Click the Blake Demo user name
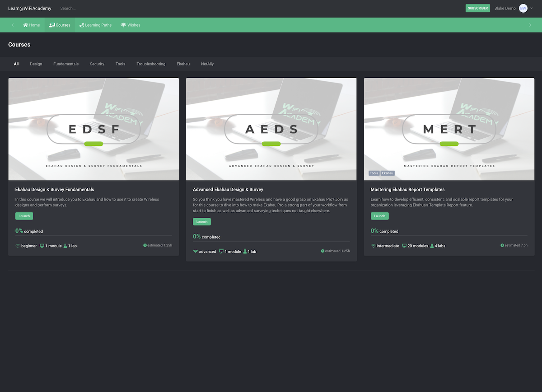 (505, 9)
